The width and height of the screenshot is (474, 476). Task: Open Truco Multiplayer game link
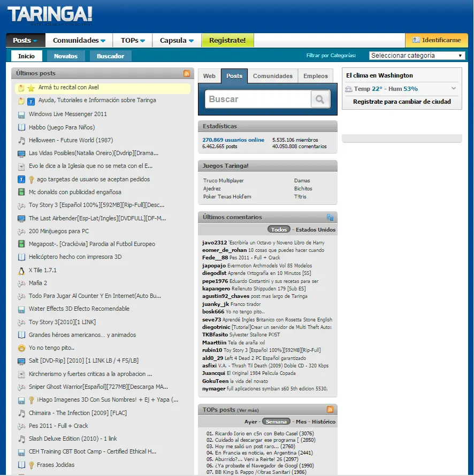[x=224, y=180]
